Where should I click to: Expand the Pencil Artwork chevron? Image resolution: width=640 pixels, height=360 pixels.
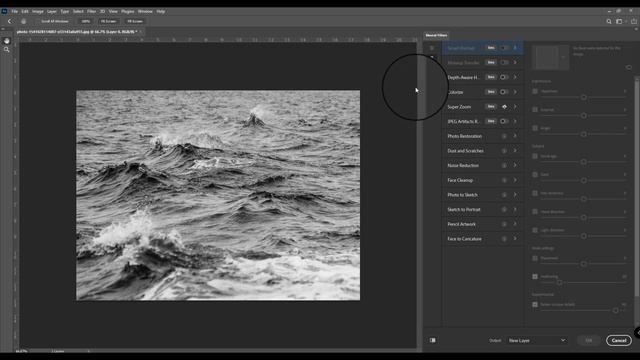[x=516, y=224]
